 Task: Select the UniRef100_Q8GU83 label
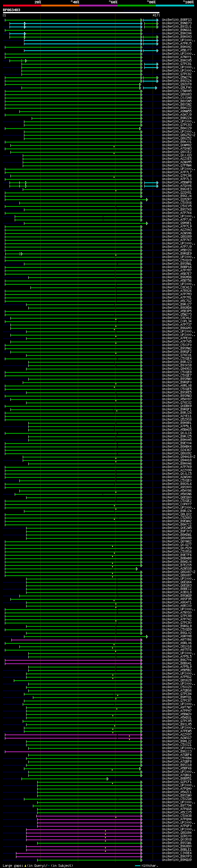point(177,94)
